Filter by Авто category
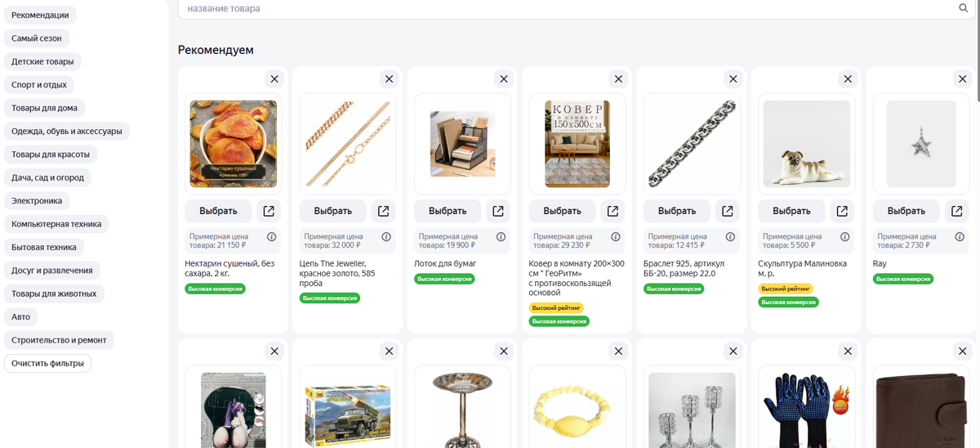The width and height of the screenshot is (980, 448). 20,316
